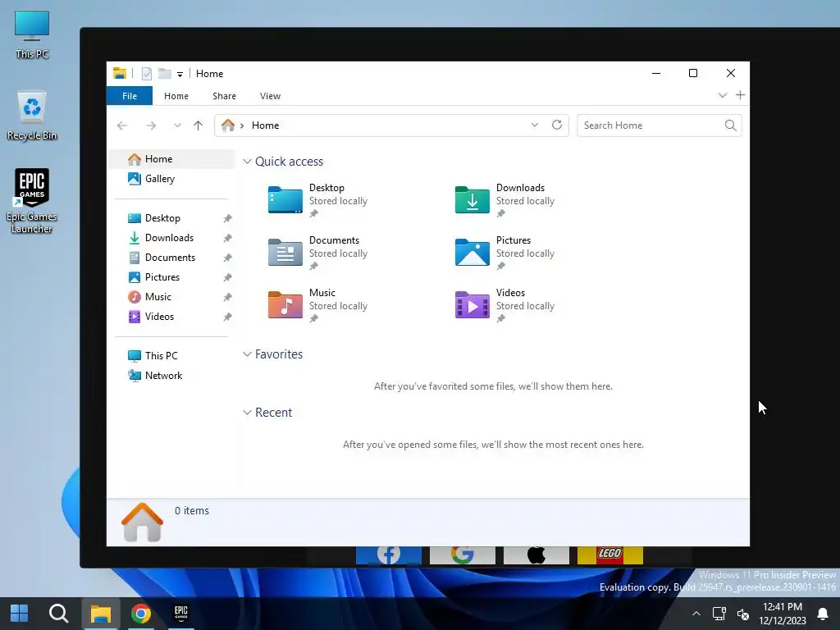This screenshot has width=840, height=630.
Task: Select the Recycle Bin desktop icon
Action: tap(32, 116)
